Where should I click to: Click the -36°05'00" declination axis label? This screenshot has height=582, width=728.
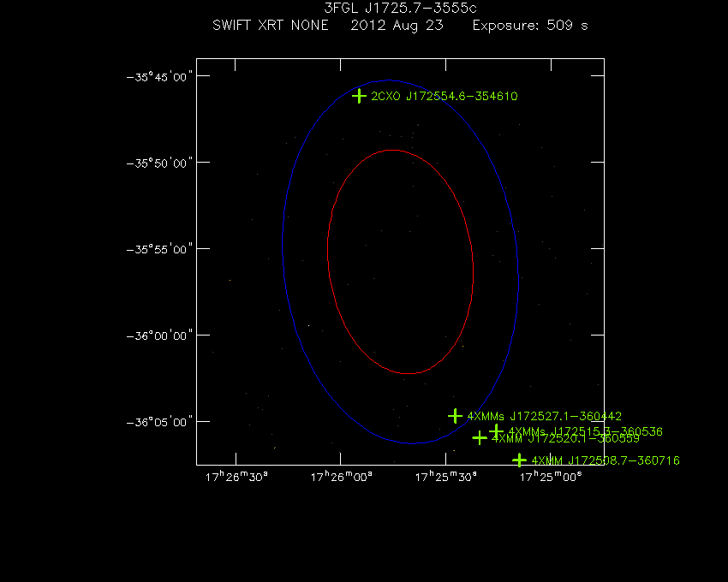(x=159, y=422)
